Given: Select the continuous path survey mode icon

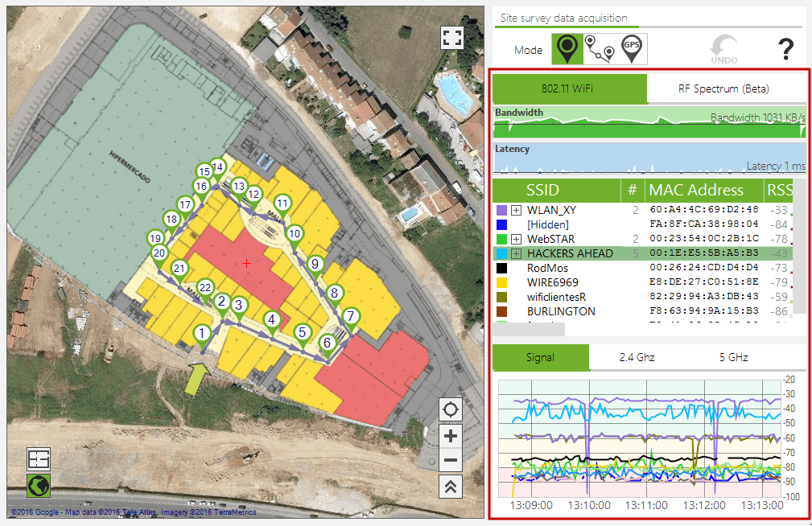Looking at the screenshot, I should (599, 49).
